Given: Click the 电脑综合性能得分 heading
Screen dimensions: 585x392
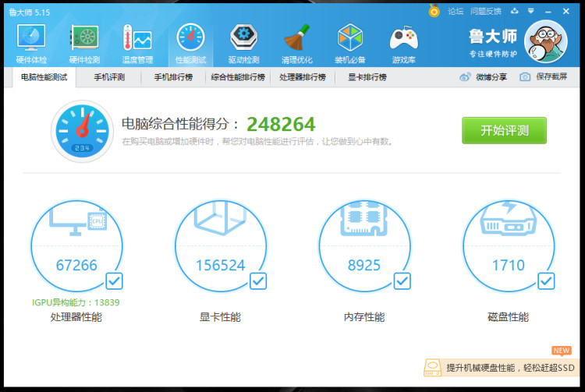Looking at the screenshot, I should coord(180,124).
